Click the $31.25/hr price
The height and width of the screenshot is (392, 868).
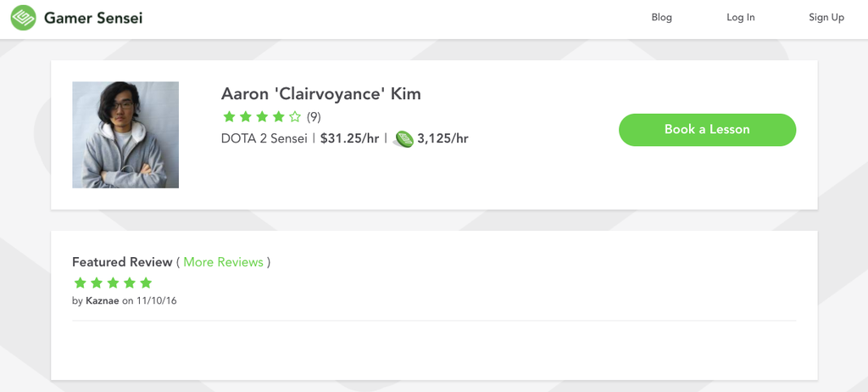[349, 138]
